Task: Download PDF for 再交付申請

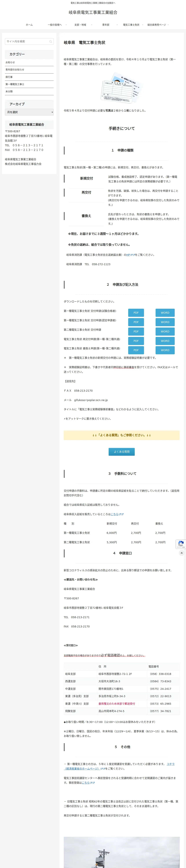Action: 136,341
